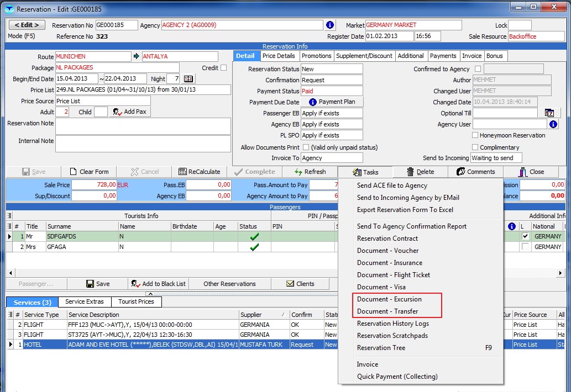The height and width of the screenshot is (392, 571).
Task: Click Add to Black List button
Action: coord(158,284)
